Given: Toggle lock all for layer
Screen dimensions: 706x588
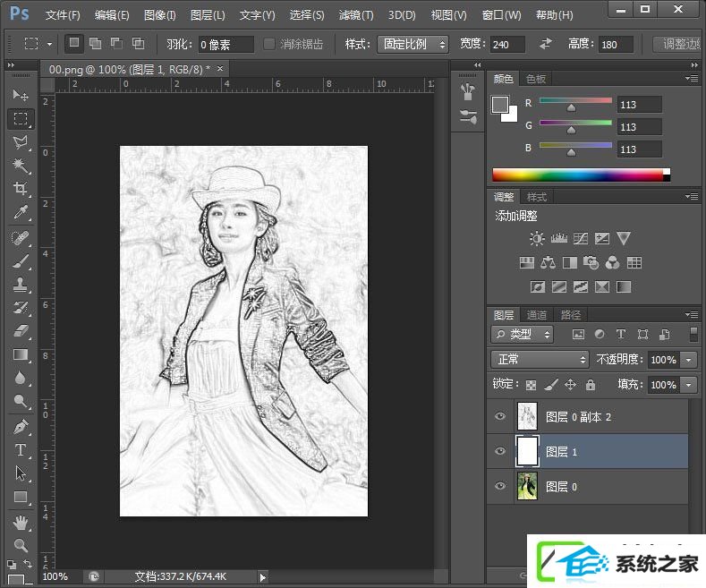Looking at the screenshot, I should coord(591,385).
